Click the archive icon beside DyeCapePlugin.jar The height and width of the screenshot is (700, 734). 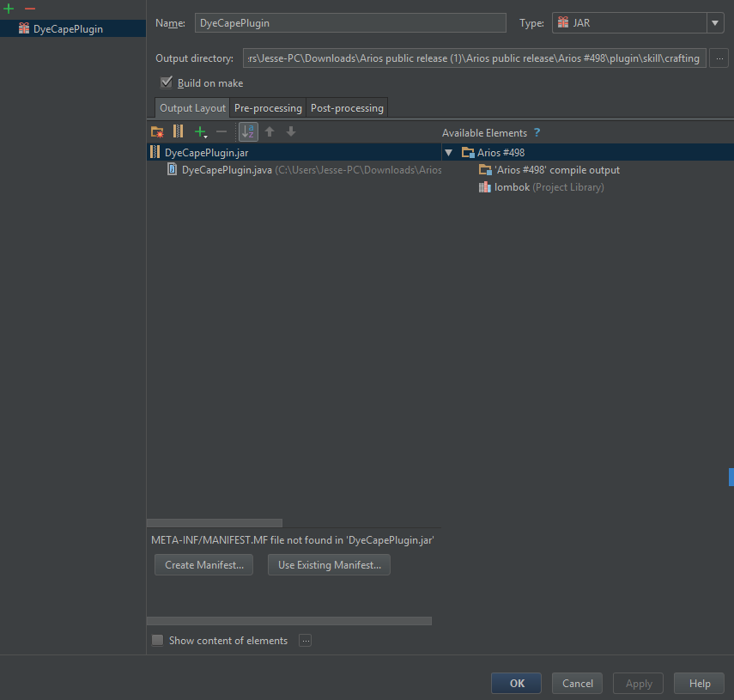point(155,152)
